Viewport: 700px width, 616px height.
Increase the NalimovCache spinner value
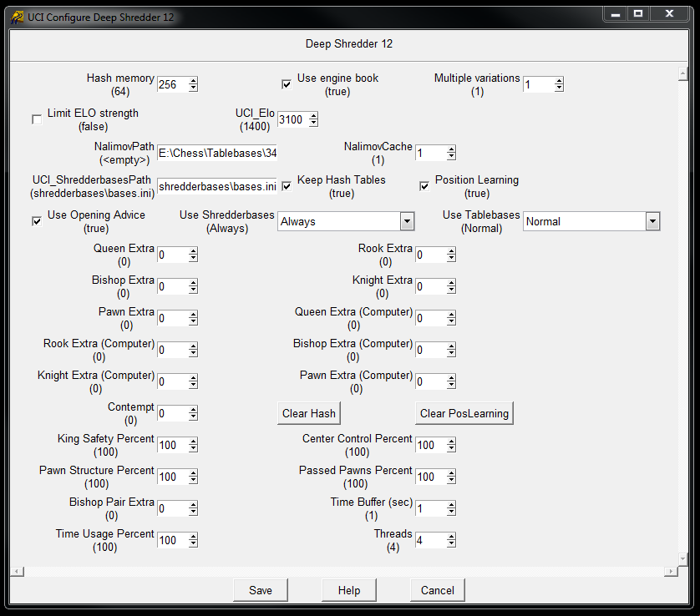pos(451,149)
